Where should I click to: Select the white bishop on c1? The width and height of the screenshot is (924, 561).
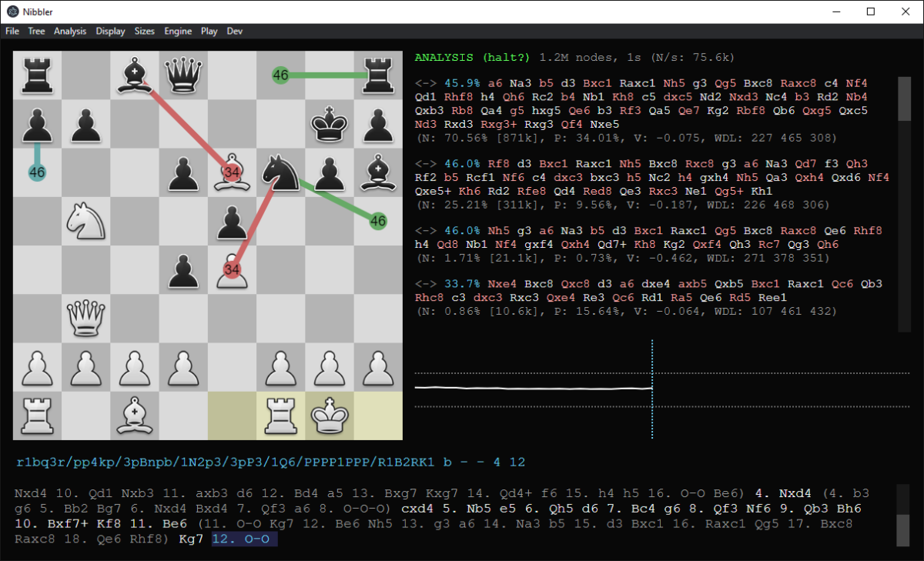pos(135,415)
